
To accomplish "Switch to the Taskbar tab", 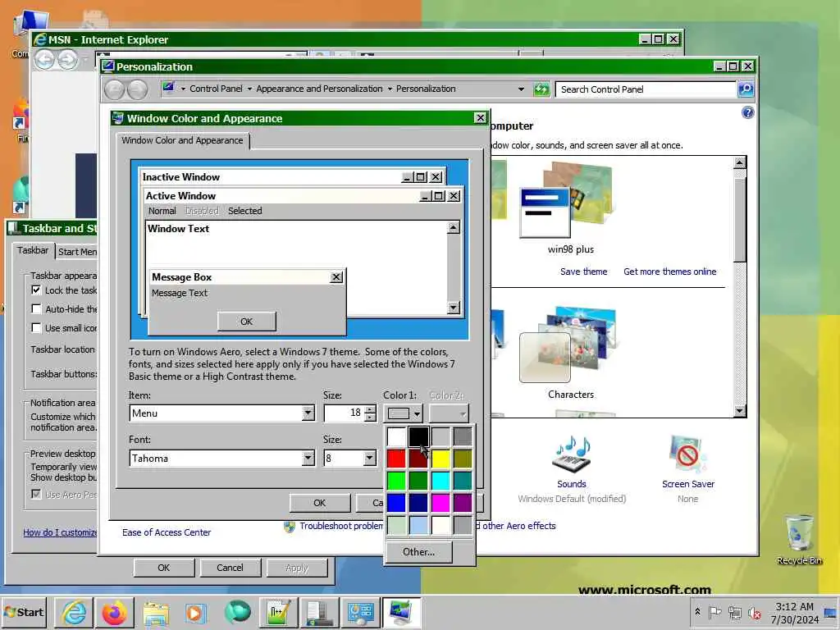I will coord(33,250).
